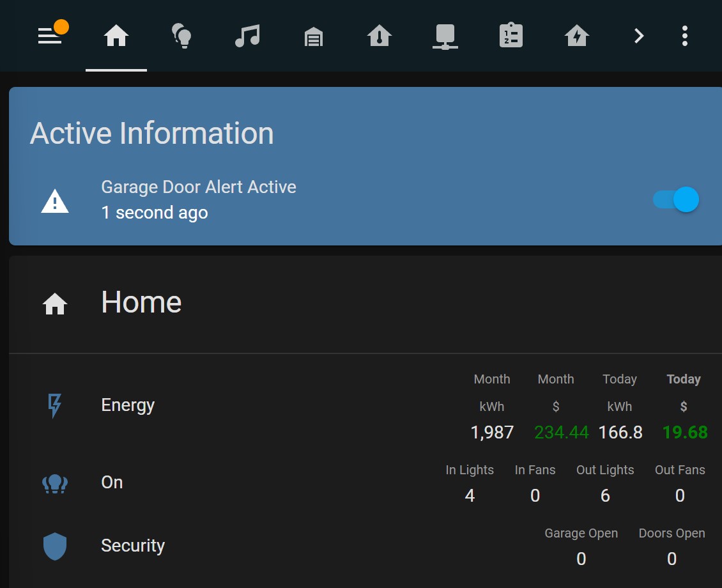Turn off the Garage Door Alert toggle
722x588 pixels.
[x=675, y=199]
